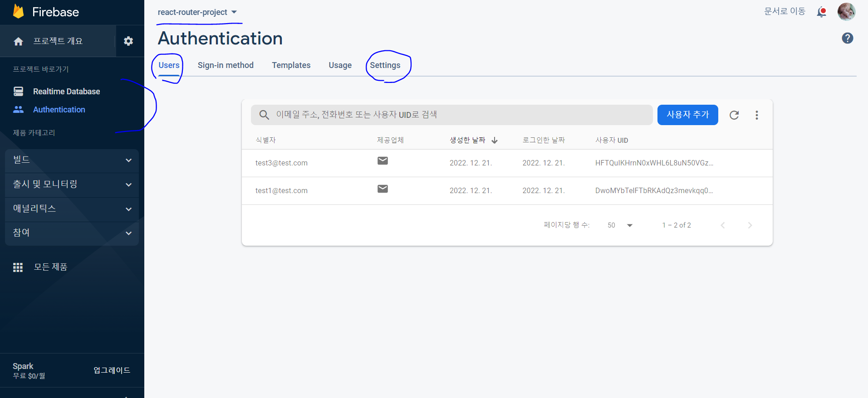This screenshot has width=868, height=398.
Task: Open rows per page dropdown showing 50
Action: click(620, 225)
